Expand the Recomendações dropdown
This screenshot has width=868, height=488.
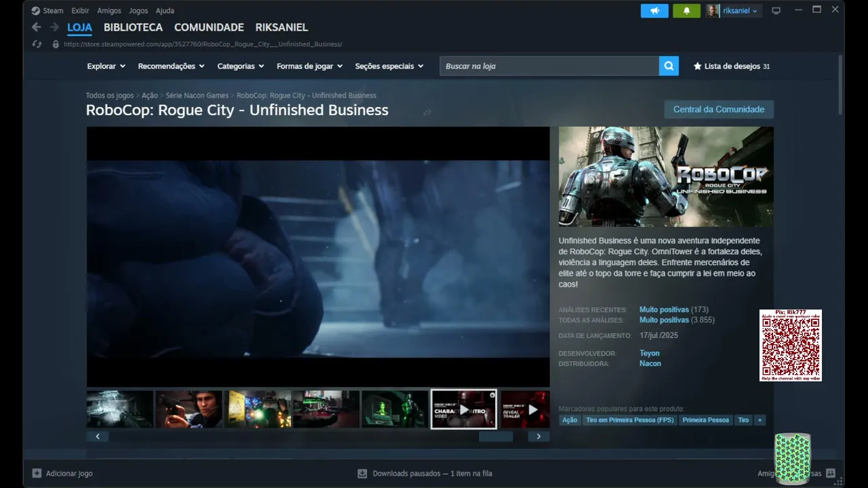(x=172, y=66)
